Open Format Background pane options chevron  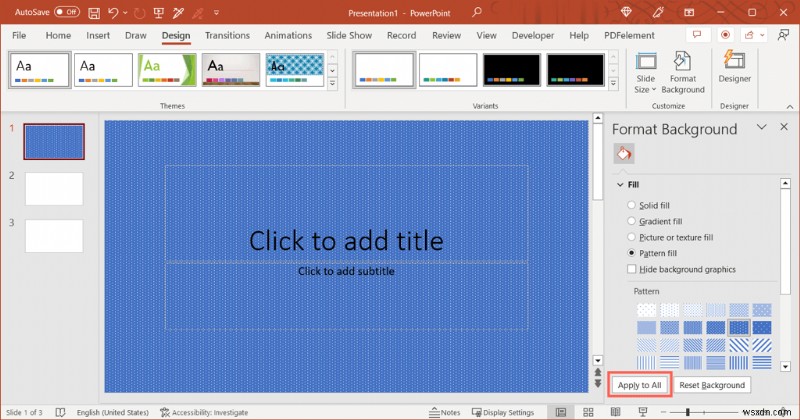pos(761,127)
